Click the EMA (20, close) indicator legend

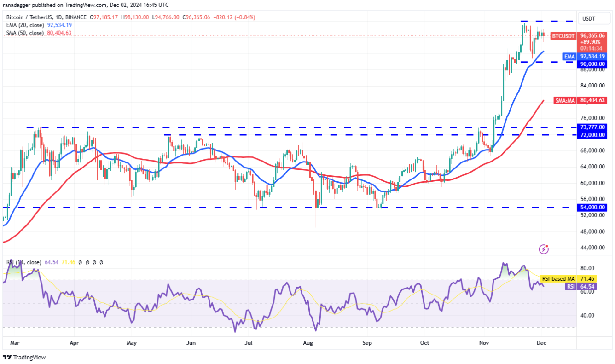coord(25,25)
